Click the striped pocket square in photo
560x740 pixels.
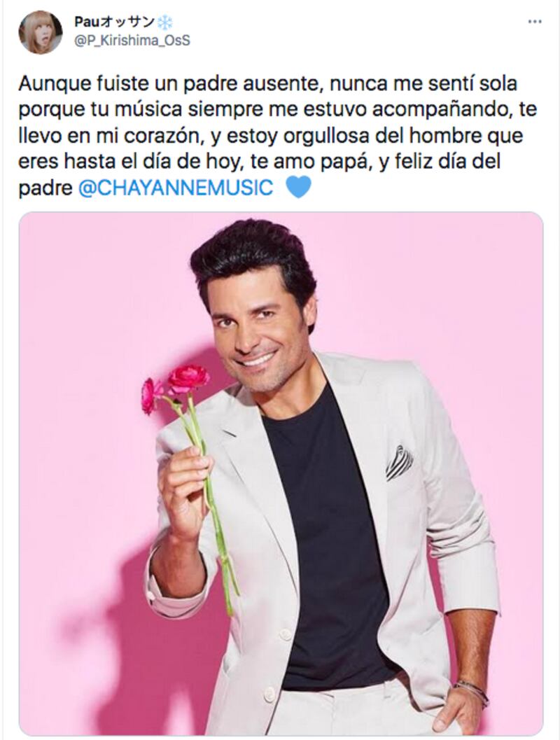point(399,461)
